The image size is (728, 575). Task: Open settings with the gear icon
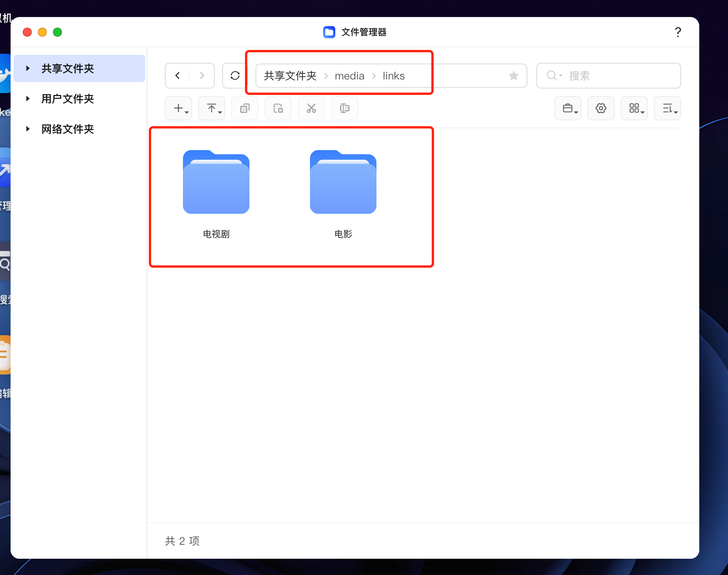(601, 109)
